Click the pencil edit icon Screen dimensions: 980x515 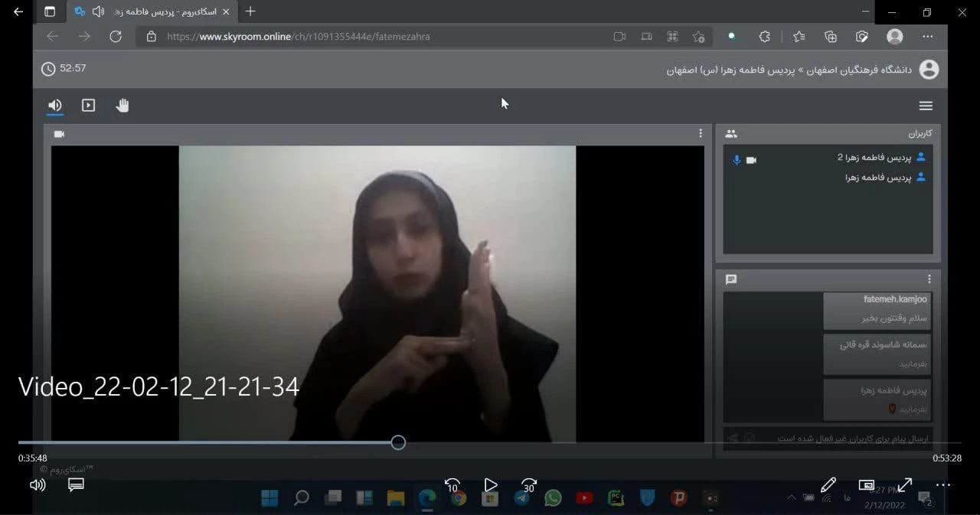coord(828,485)
